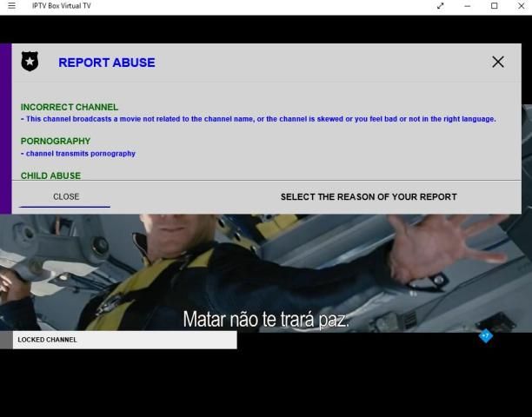This screenshot has width=532, height=417.
Task: Click the police badge report icon
Action: [30, 62]
